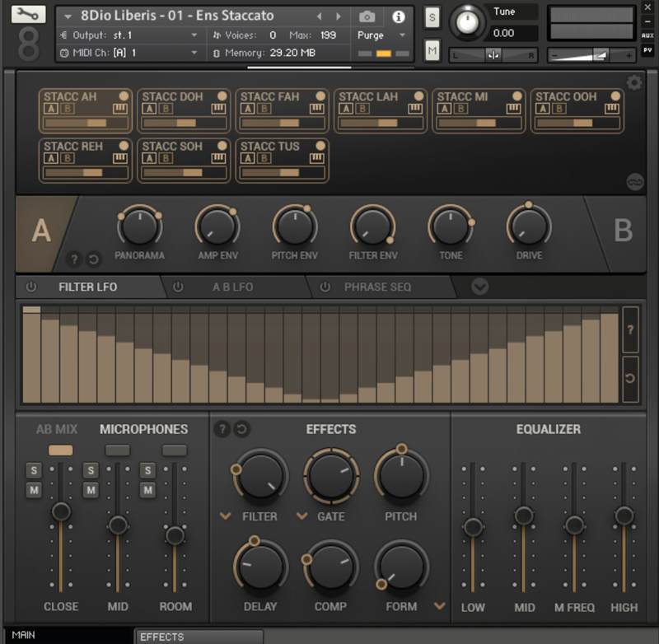Click the keyboard icon on STACC OOH
The width and height of the screenshot is (659, 644).
click(612, 109)
